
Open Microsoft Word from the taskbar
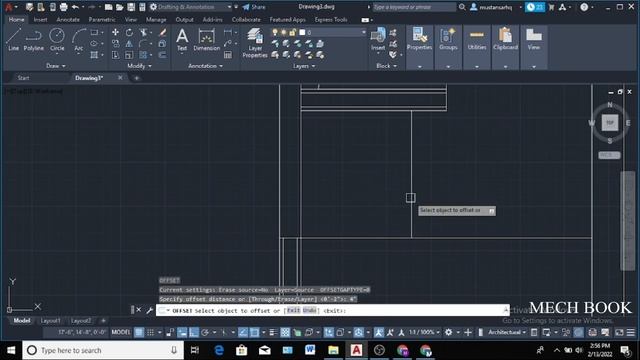click(310, 350)
